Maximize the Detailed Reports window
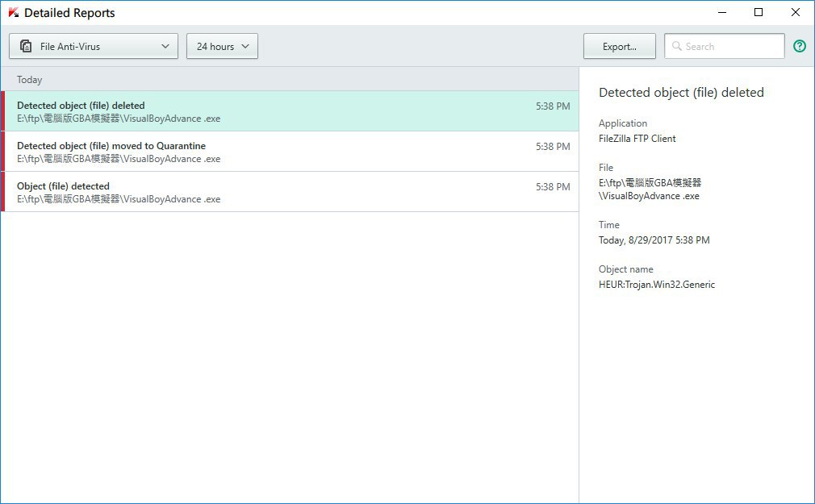The image size is (815, 504). point(759,12)
